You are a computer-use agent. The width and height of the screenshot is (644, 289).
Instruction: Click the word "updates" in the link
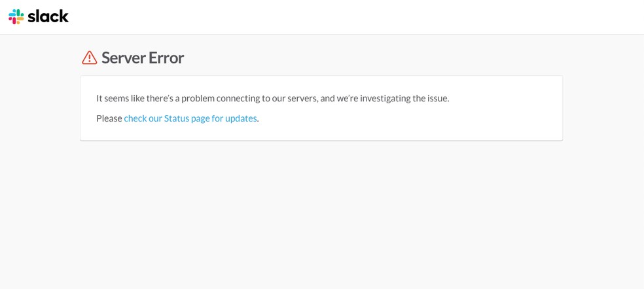241,118
